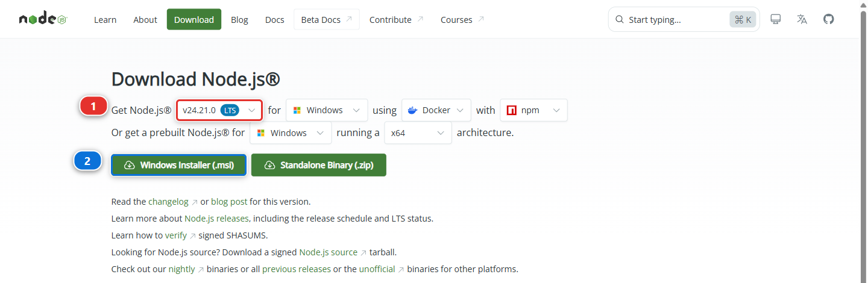Open the previous releases link
The width and height of the screenshot is (868, 283).
297,269
